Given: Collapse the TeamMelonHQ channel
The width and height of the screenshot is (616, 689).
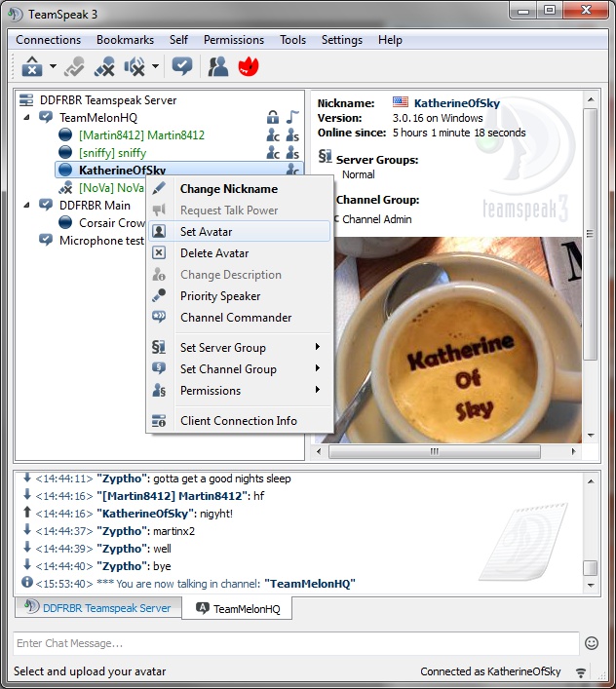Looking at the screenshot, I should point(26,117).
